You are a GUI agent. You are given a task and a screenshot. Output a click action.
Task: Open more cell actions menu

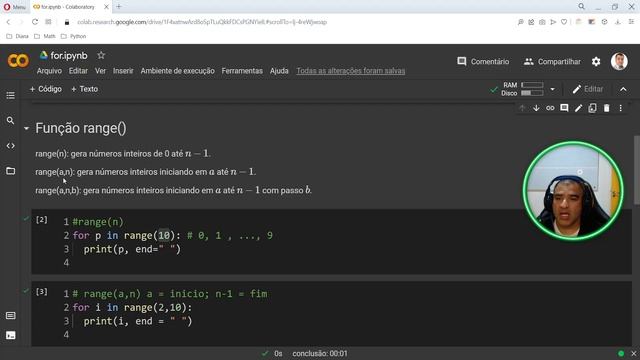(x=620, y=108)
